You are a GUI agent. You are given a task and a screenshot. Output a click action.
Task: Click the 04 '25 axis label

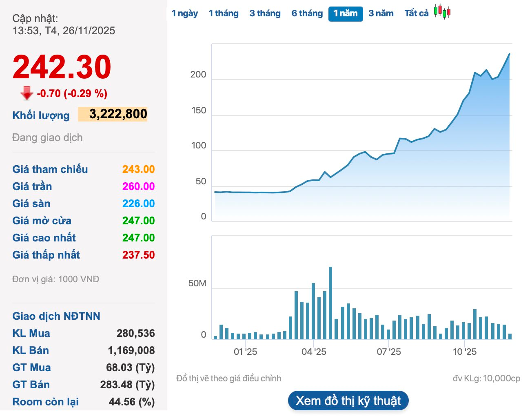(x=314, y=352)
